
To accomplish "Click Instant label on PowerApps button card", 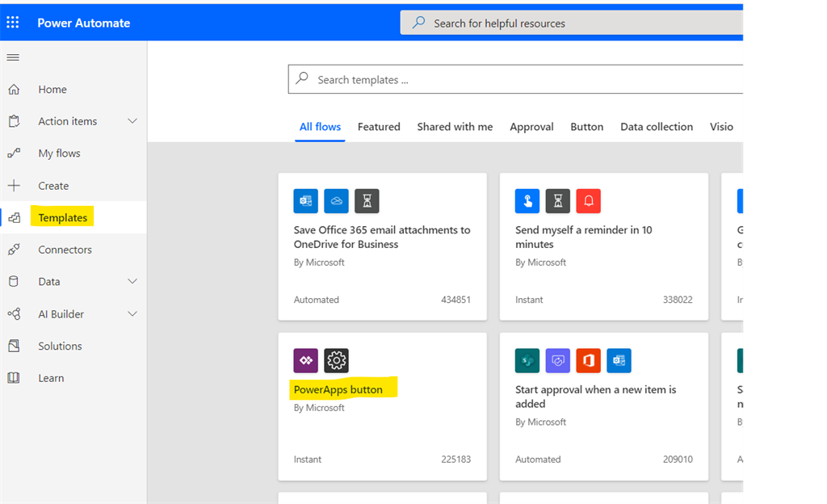I will coord(308,460).
